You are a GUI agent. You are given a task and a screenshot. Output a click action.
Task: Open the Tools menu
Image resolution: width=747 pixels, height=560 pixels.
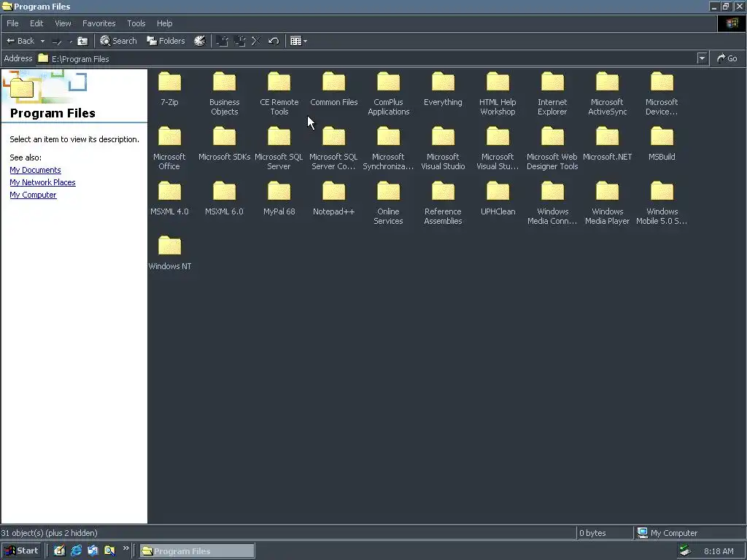point(136,23)
